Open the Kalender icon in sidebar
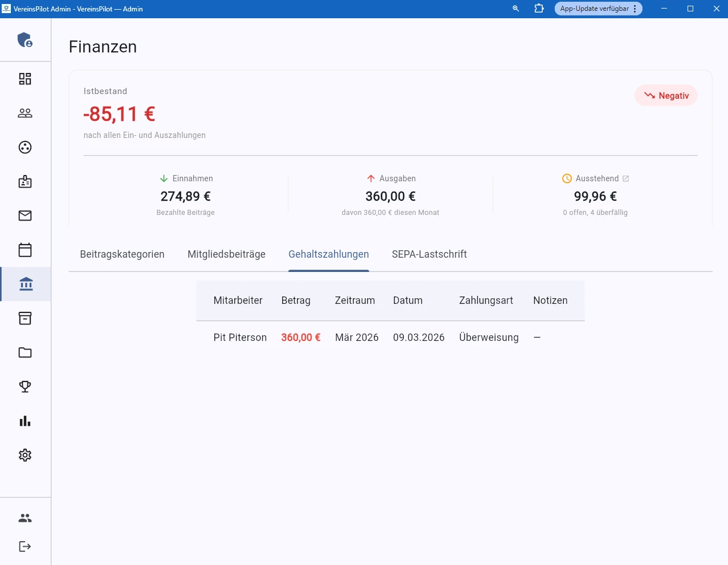Viewport: 728px width, 565px height. (25, 250)
